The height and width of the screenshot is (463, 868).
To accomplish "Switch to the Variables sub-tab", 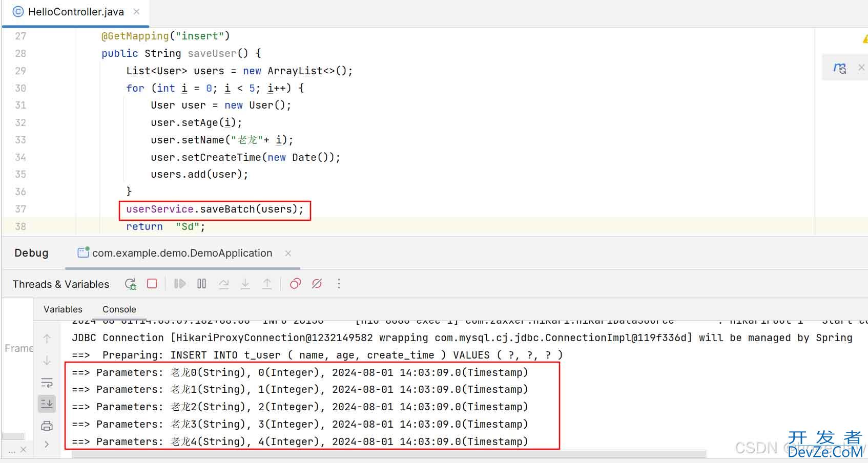I will point(63,309).
